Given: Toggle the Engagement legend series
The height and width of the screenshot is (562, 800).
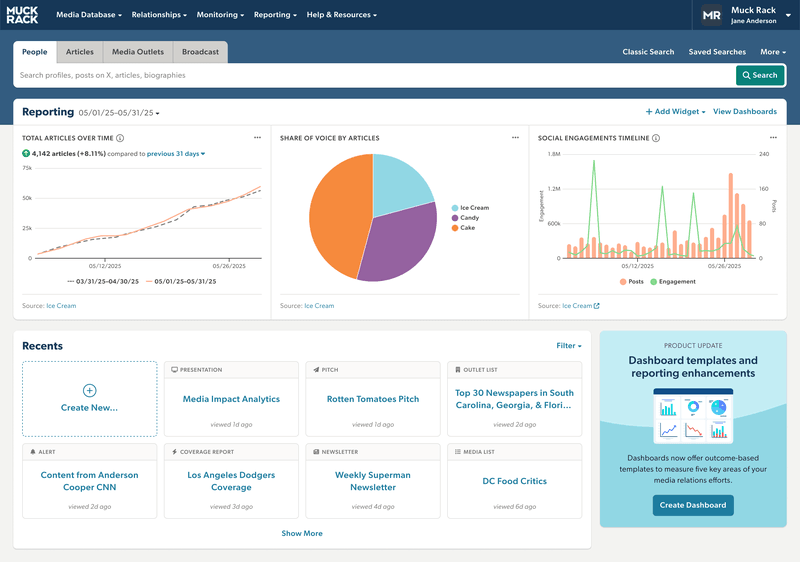Looking at the screenshot, I should coord(673,282).
